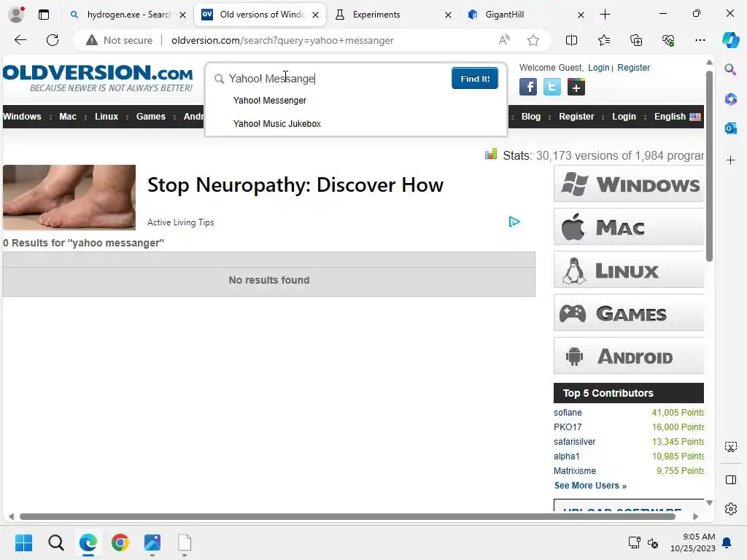Open Collections panel
The height and width of the screenshot is (560, 747).
click(636, 40)
